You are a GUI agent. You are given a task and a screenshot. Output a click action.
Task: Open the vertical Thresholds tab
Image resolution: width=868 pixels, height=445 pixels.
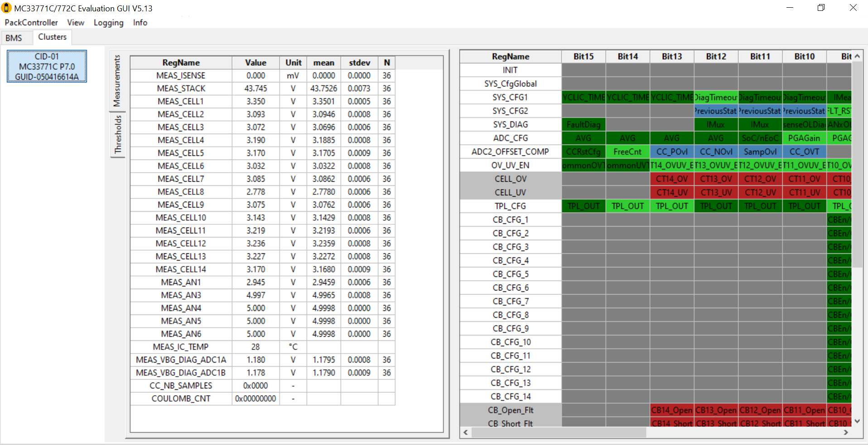[117, 135]
